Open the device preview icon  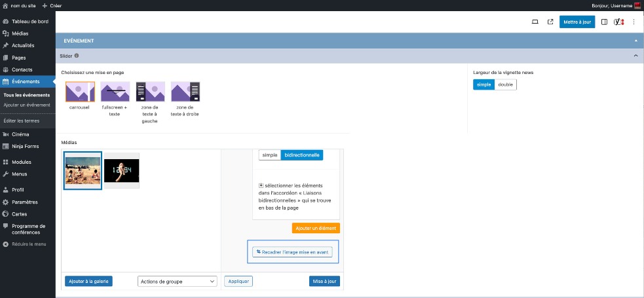535,22
